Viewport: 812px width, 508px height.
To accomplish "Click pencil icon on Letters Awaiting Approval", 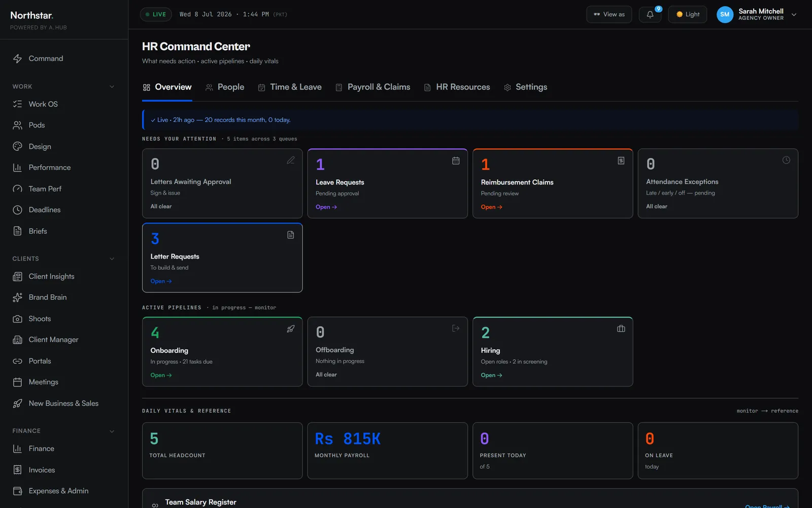I will (x=291, y=161).
